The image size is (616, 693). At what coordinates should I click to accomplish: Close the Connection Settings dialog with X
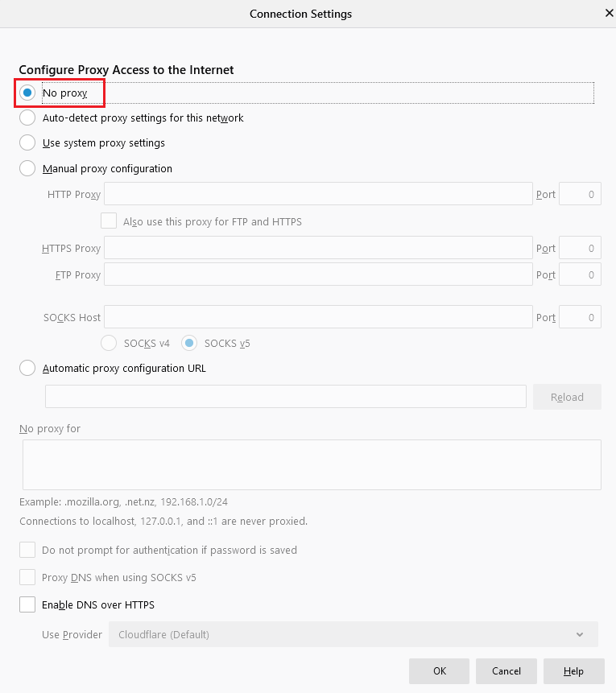[610, 14]
